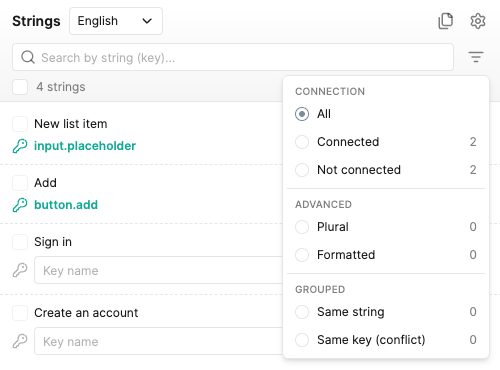This screenshot has height=370, width=500.
Task: Open the settings gear icon
Action: click(x=478, y=21)
